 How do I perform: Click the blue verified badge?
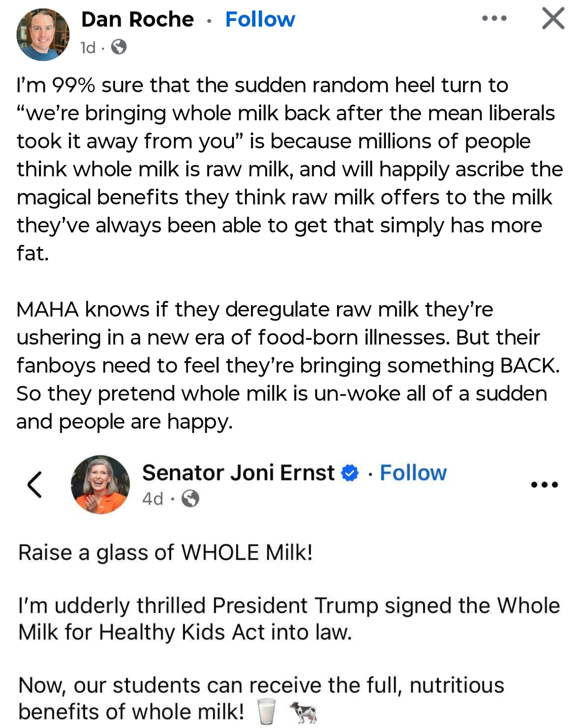coord(350,473)
